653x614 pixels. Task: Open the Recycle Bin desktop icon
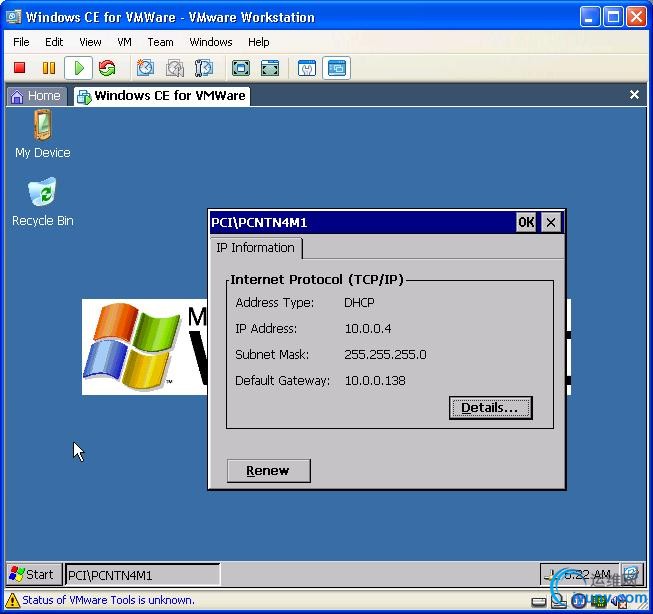[42, 202]
